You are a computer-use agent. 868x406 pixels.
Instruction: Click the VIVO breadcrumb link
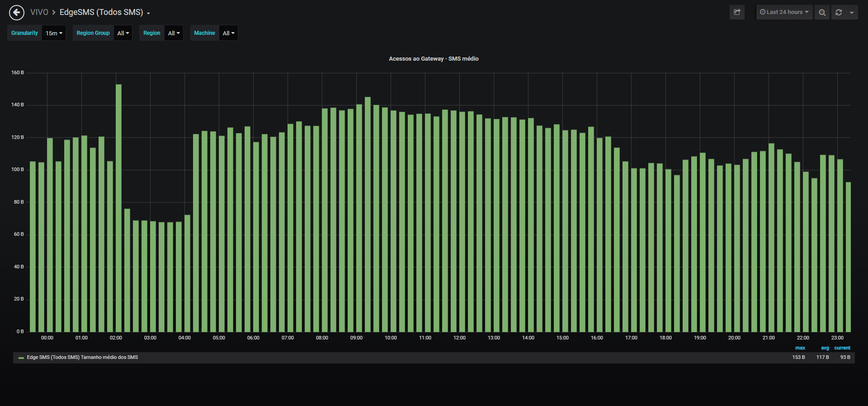click(x=39, y=12)
